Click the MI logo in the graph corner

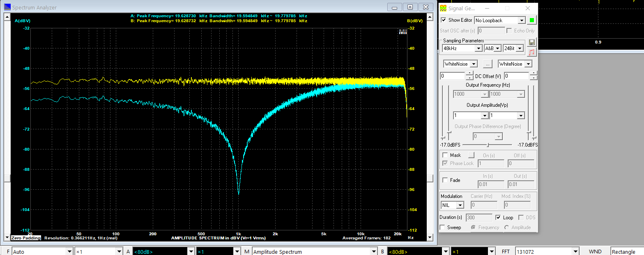pyautogui.click(x=402, y=32)
